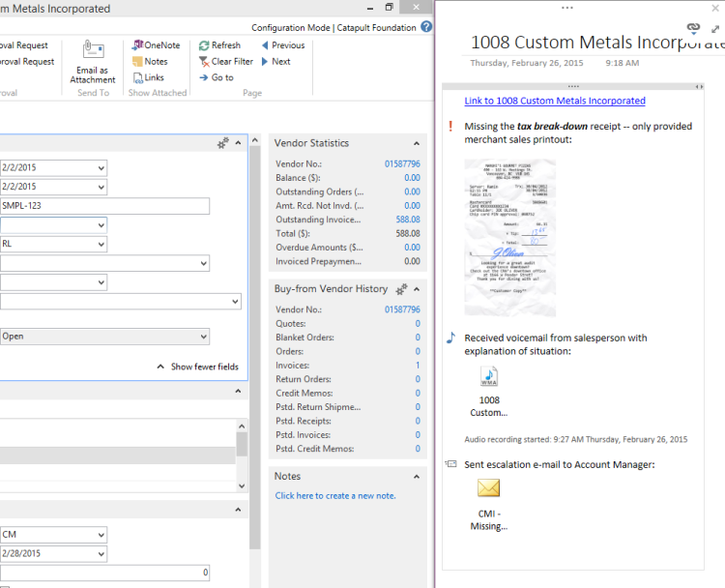Click Quotes count 0 in vendor history

point(418,323)
